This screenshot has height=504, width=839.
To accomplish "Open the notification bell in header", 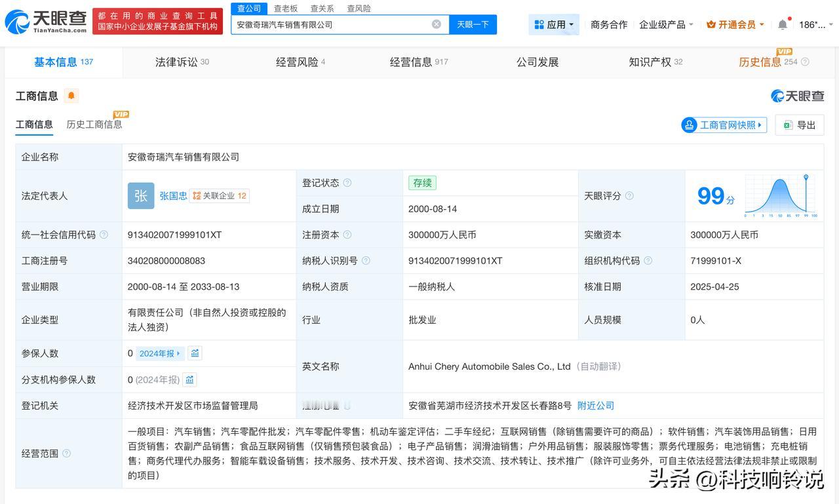I will (x=783, y=25).
